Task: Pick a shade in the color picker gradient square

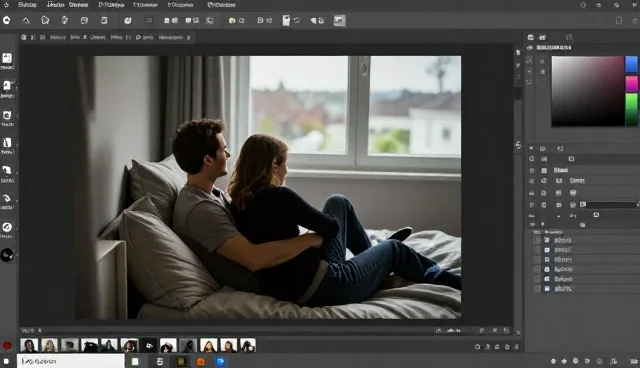Action: pyautogui.click(x=587, y=91)
